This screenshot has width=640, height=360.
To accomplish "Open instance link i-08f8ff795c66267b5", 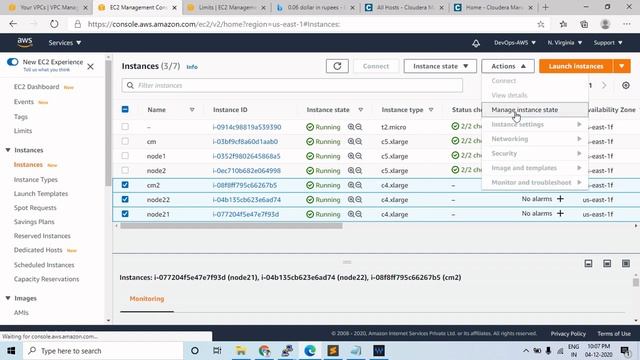I will click(x=245, y=185).
